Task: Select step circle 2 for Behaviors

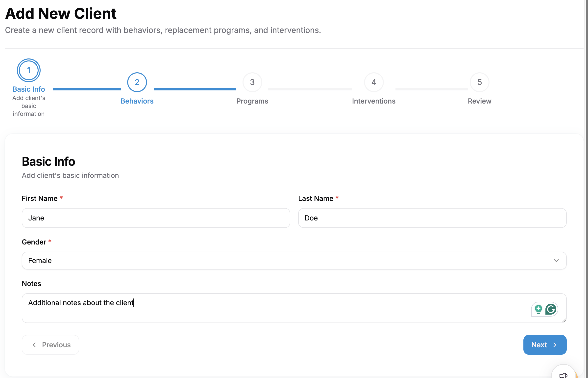Action: tap(137, 82)
